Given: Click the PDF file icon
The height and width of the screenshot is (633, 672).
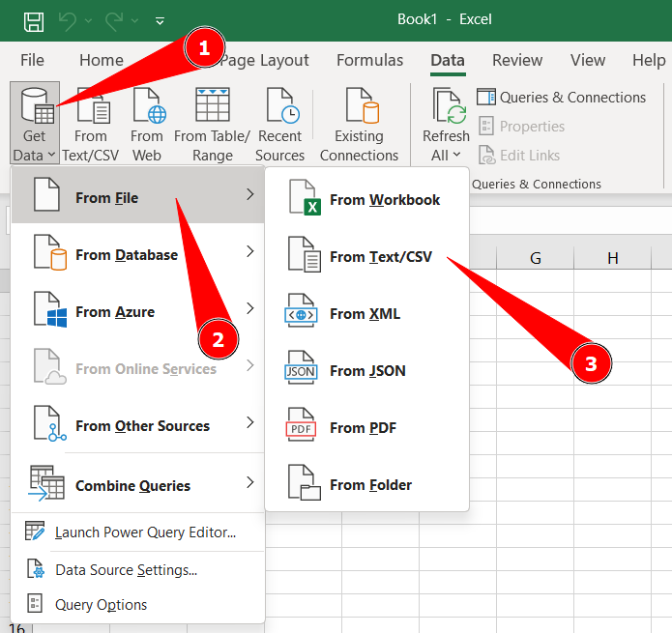Looking at the screenshot, I should coord(301,424).
